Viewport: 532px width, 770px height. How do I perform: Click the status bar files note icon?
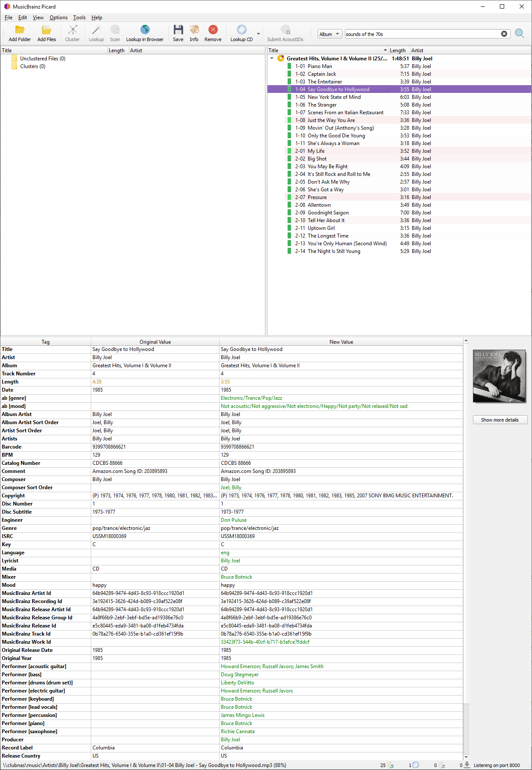(391, 765)
